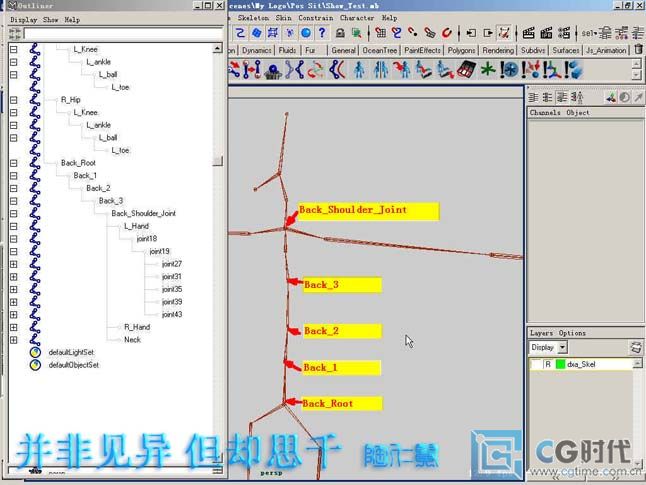This screenshot has width=646, height=485.
Task: Select Back_2 in the Outliner
Action: click(98, 188)
